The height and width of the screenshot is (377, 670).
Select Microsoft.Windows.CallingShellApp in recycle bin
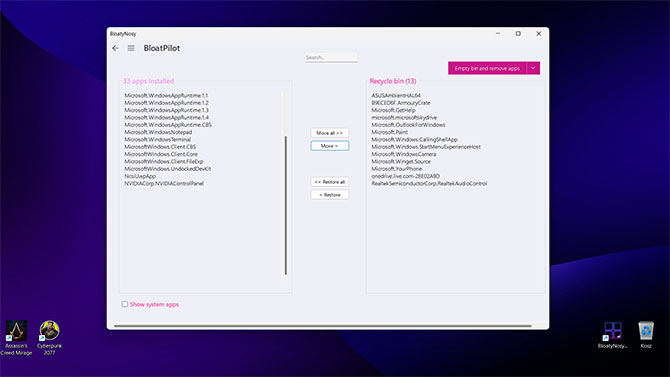click(x=414, y=139)
